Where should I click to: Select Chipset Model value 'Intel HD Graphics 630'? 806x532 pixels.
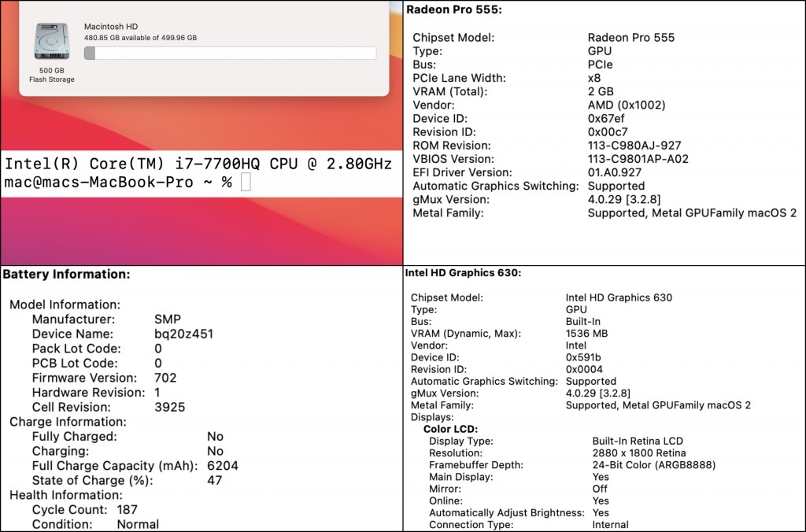click(619, 297)
